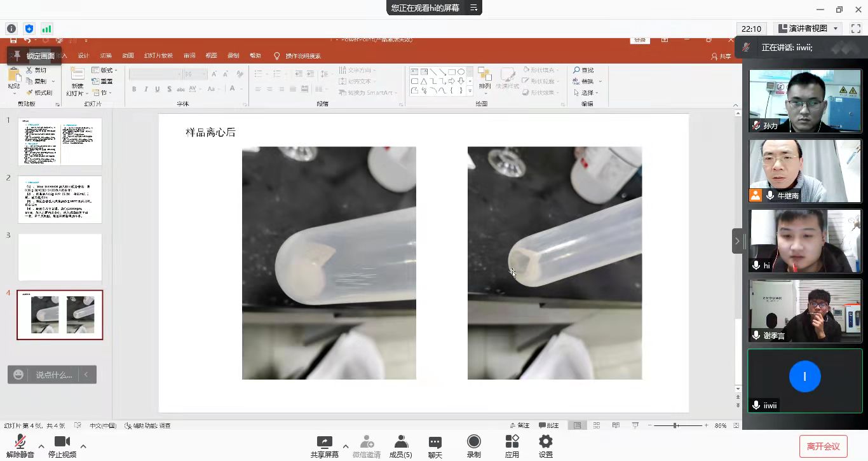
Task: Select 孙力's video tile
Action: tap(805, 100)
